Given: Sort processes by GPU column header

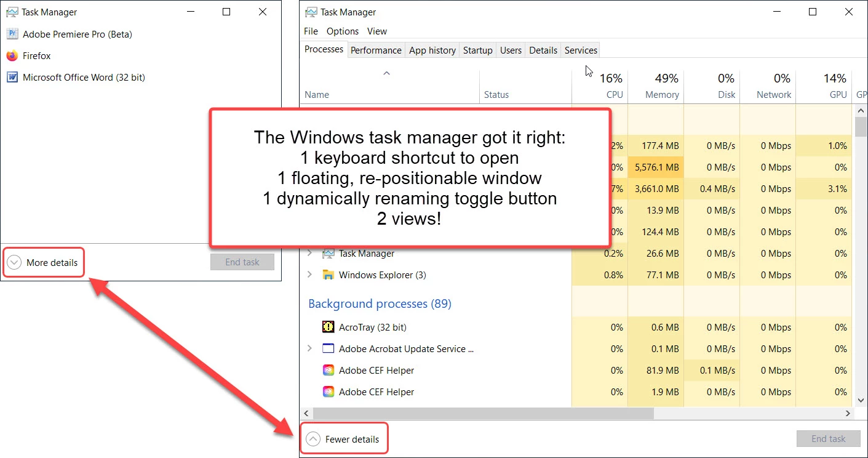Looking at the screenshot, I should point(824,86).
